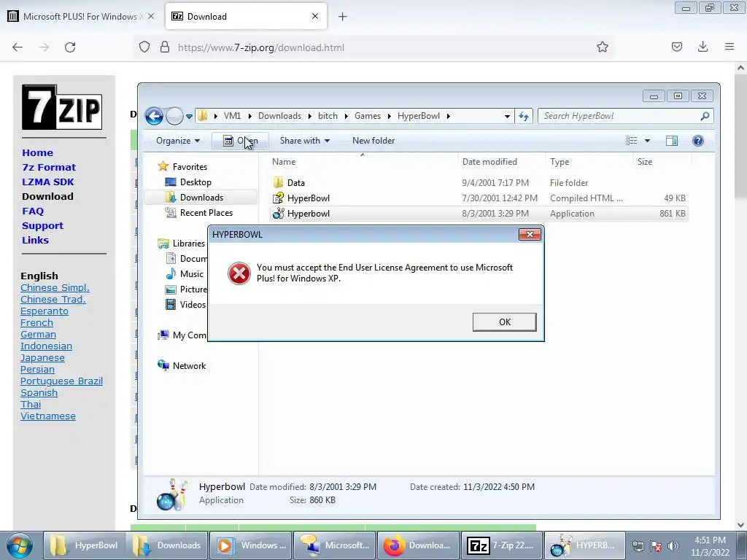The image size is (747, 560).
Task: Open the browser downloads panel
Action: [x=703, y=47]
